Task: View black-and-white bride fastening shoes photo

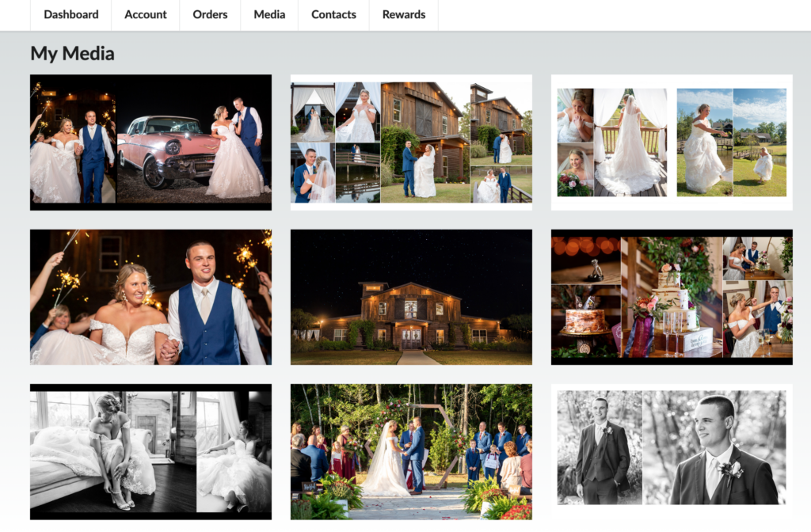Action: click(x=150, y=452)
